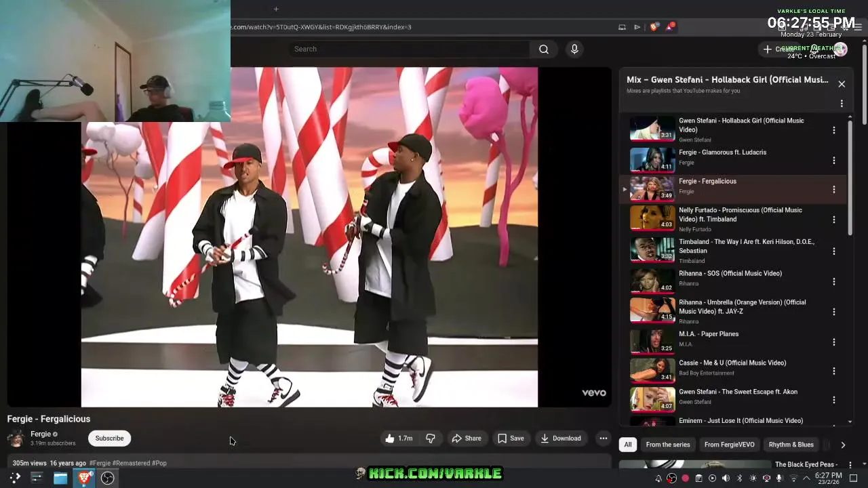Switch to Brave browser in taskbar
868x488 pixels.
tap(84, 478)
